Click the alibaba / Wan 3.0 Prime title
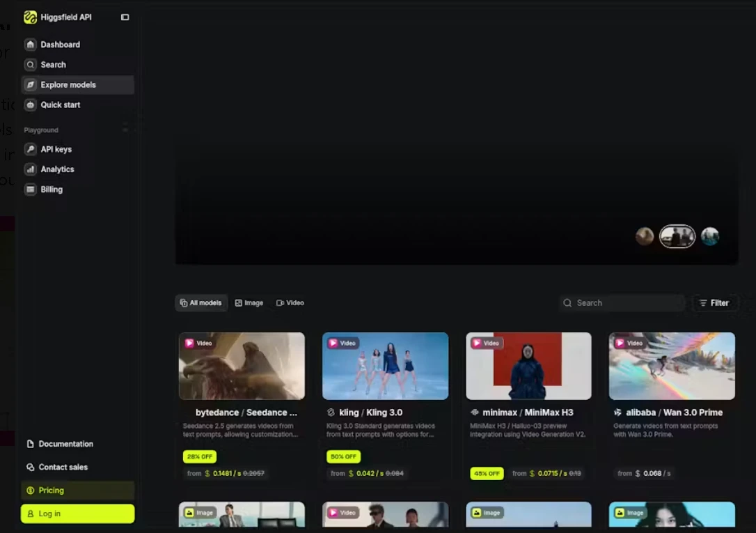 click(x=674, y=412)
